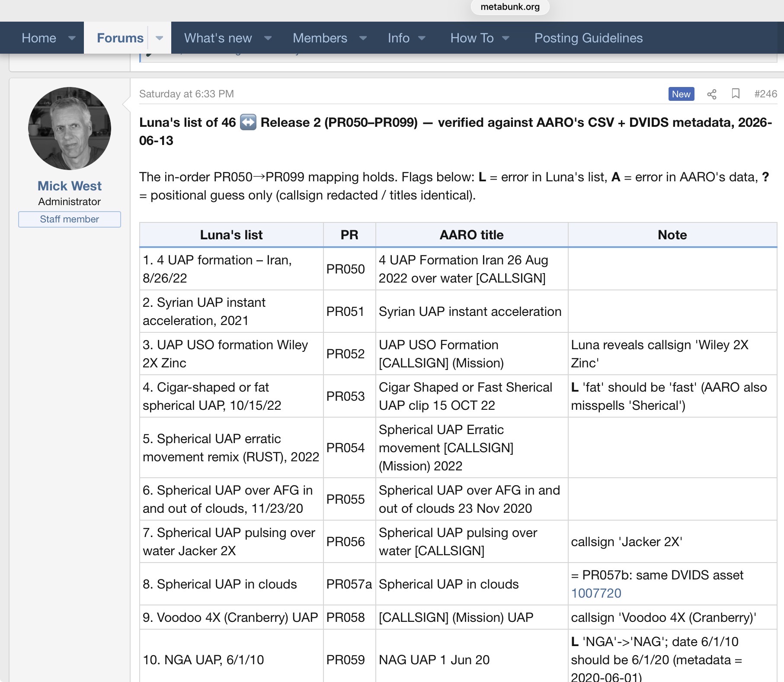
Task: Click the post number #246 permalink
Action: click(765, 94)
